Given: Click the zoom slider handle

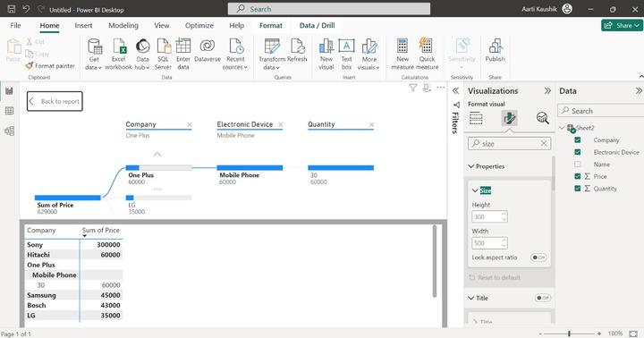Looking at the screenshot, I should 569,334.
